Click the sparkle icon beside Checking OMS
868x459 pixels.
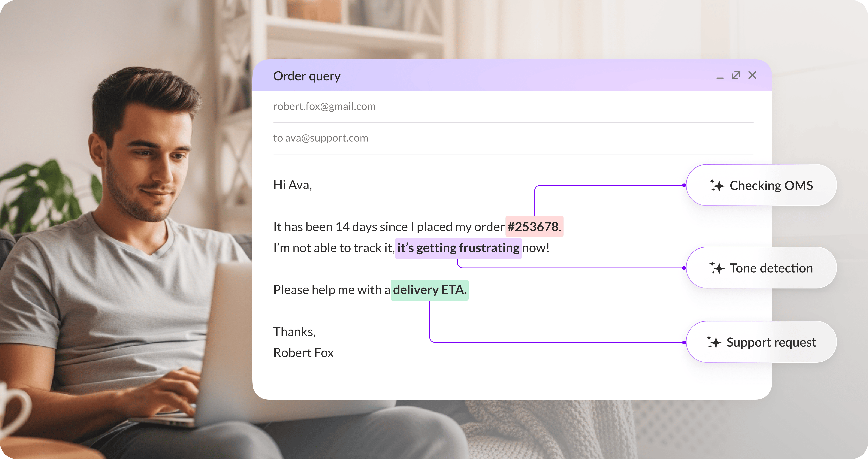coord(717,185)
